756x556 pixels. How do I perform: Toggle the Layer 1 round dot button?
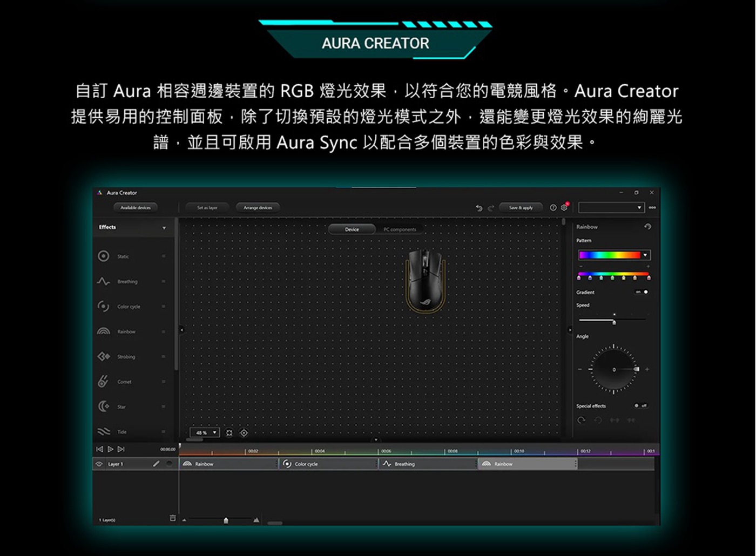tap(169, 464)
